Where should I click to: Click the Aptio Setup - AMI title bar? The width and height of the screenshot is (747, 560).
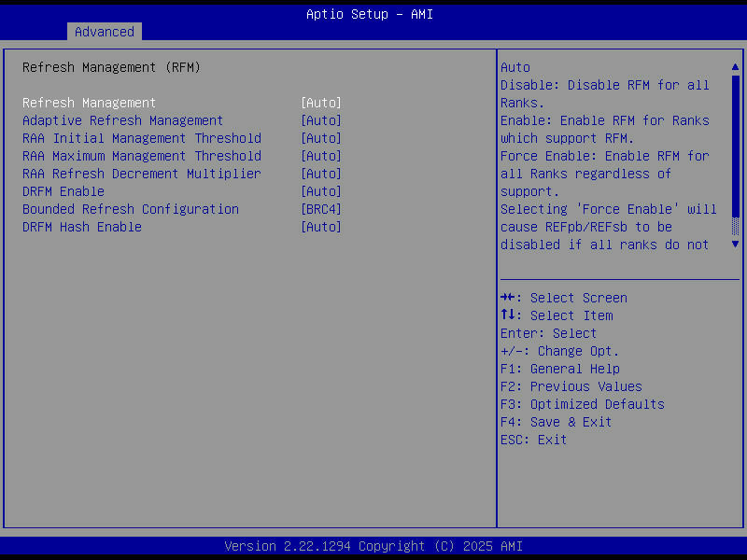click(x=370, y=14)
